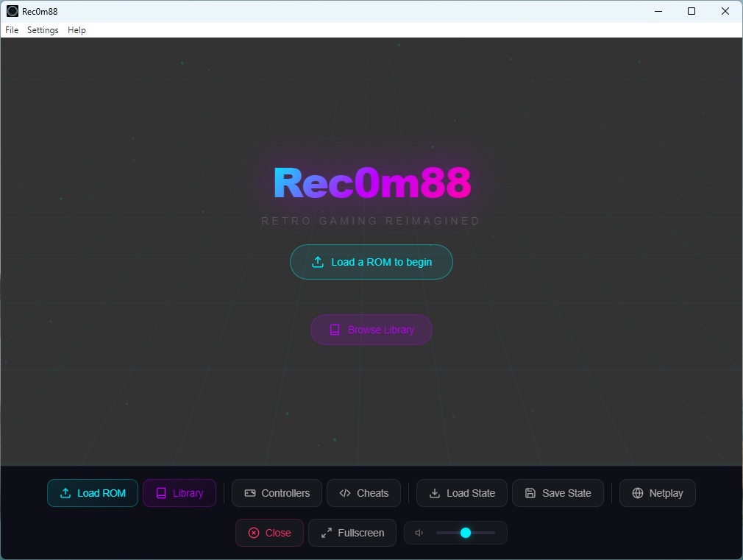Open the Help menu
The image size is (743, 560).
click(76, 29)
